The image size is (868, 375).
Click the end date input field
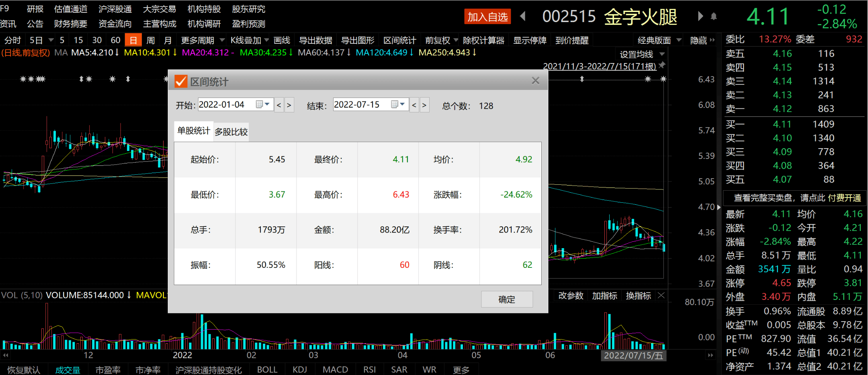360,104
